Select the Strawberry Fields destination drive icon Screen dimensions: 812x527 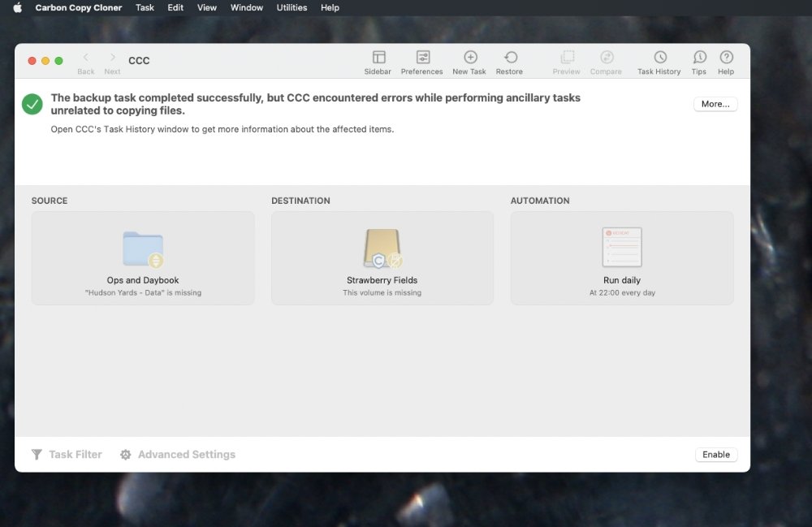(382, 248)
